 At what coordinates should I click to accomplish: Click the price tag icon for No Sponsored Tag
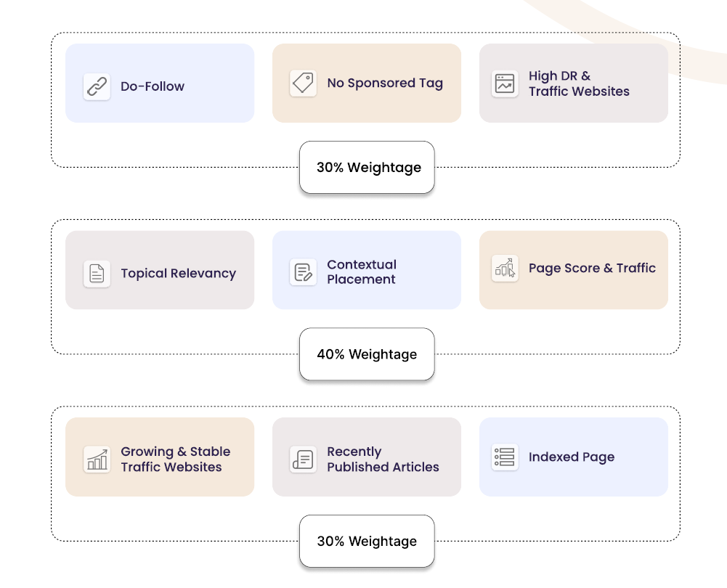(303, 83)
